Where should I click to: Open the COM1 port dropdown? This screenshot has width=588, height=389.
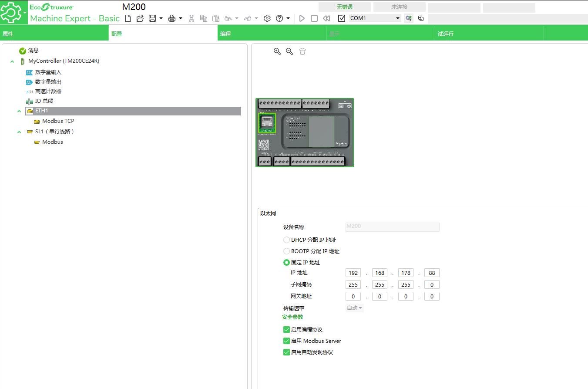coord(397,18)
